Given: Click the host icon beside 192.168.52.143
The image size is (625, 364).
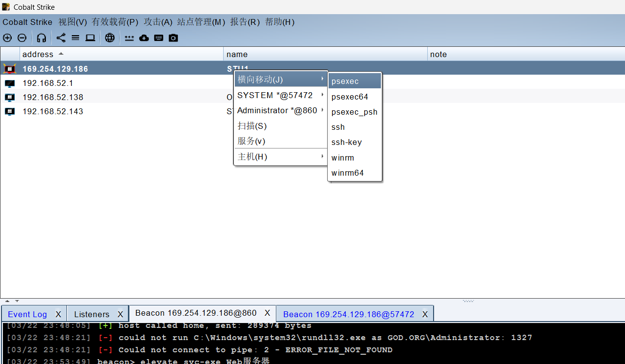Looking at the screenshot, I should coord(10,111).
